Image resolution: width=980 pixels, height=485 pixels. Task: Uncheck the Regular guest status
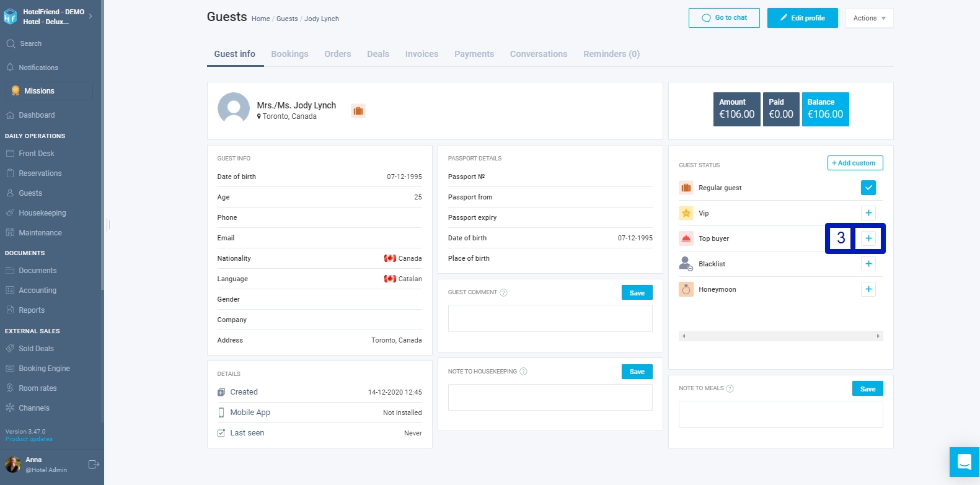point(868,188)
